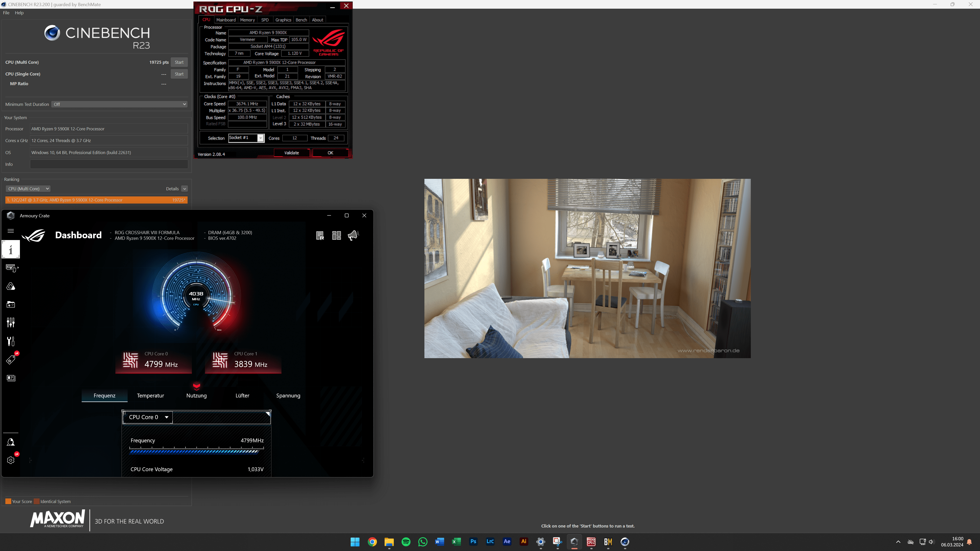Switch to the CPU-Z Bench tab
980x551 pixels.
click(x=301, y=20)
